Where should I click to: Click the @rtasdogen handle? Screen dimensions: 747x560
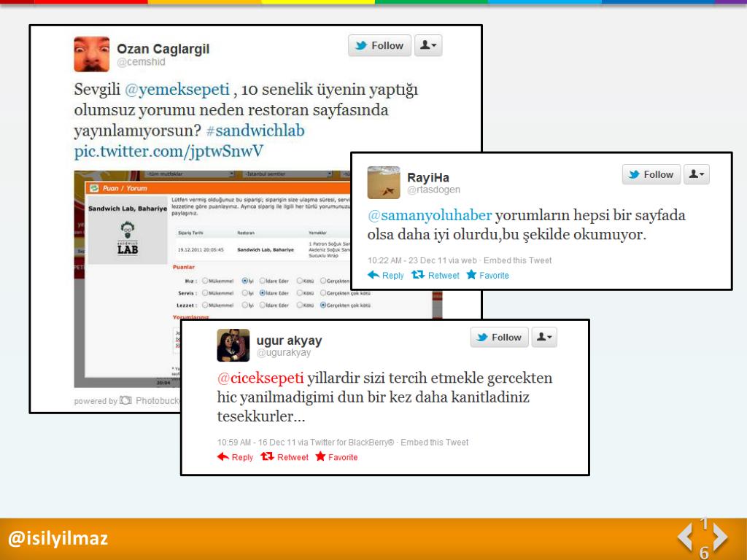[433, 190]
